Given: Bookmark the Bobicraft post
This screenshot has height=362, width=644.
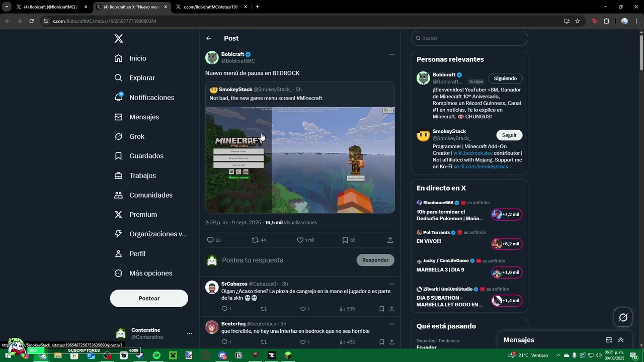Looking at the screenshot, I should pyautogui.click(x=345, y=240).
